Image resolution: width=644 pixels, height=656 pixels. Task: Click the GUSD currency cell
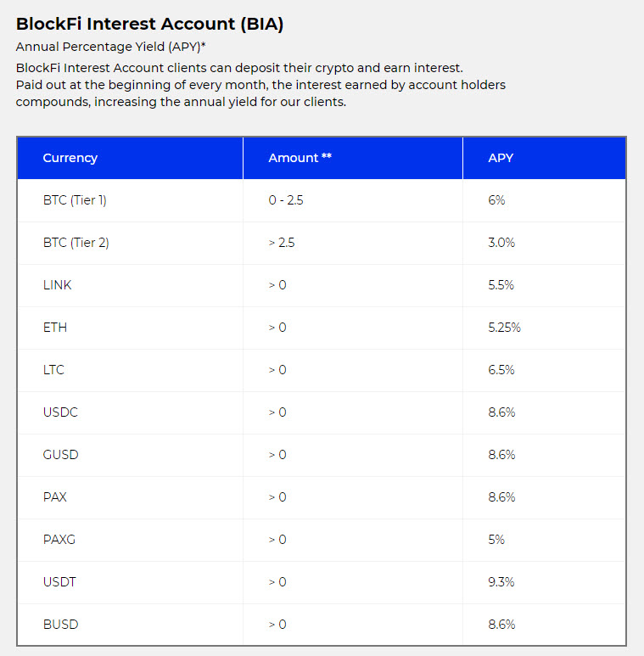coord(60,455)
